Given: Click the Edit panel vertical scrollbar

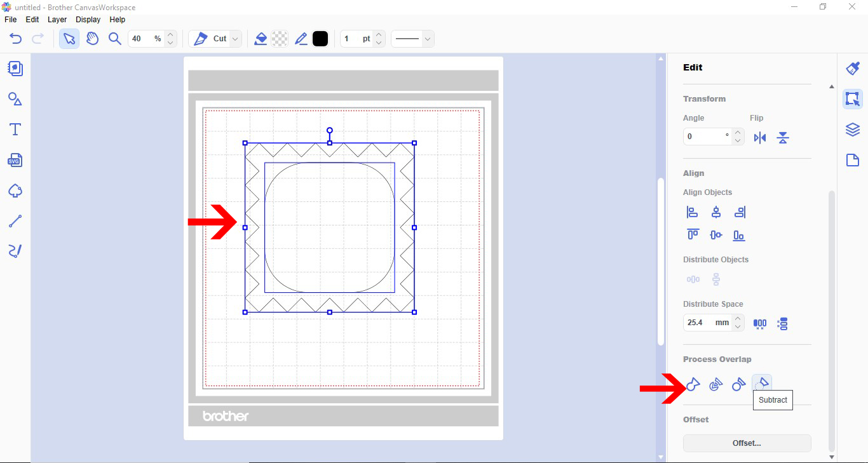Looking at the screenshot, I should [x=832, y=320].
